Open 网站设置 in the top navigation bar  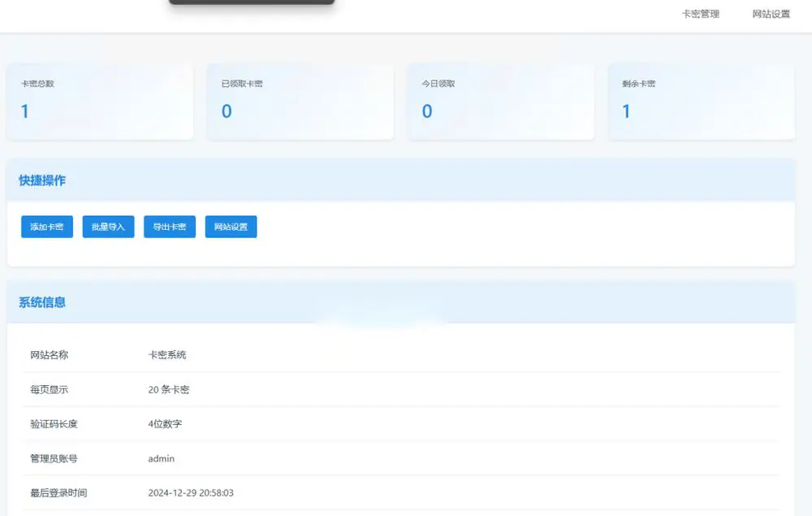click(771, 14)
